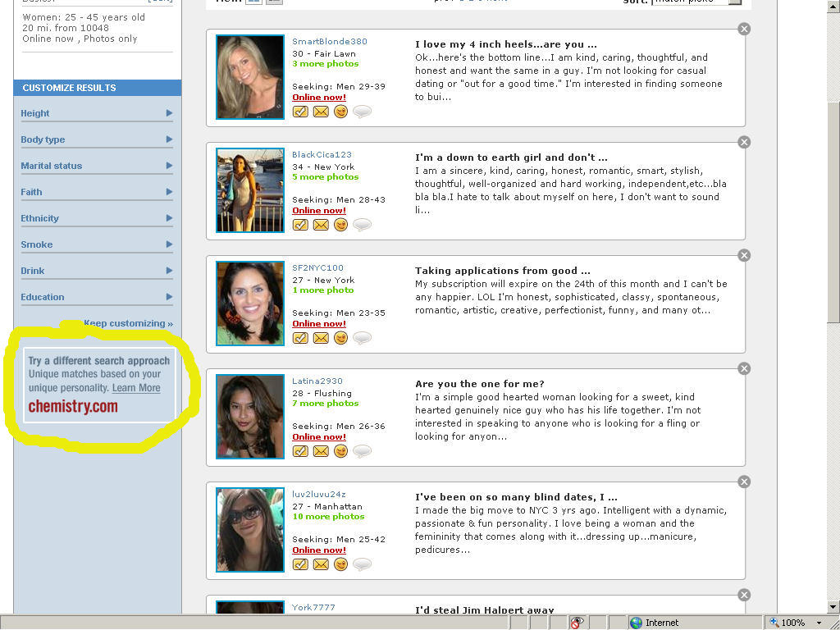Screen dimensions: 840x630
Task: Send a wink to luv2luvu24z
Action: (x=340, y=564)
